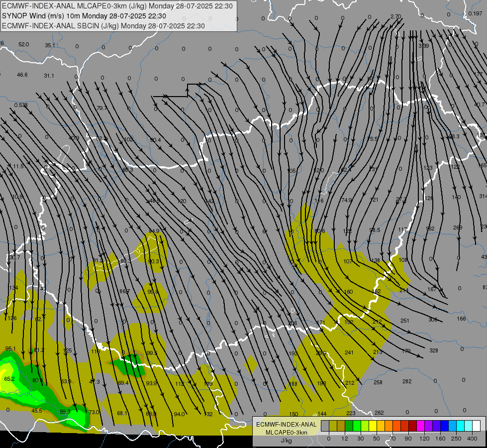Click the legend tick label 400
Image resolution: width=487 pixels, height=448 pixels.
(x=472, y=439)
